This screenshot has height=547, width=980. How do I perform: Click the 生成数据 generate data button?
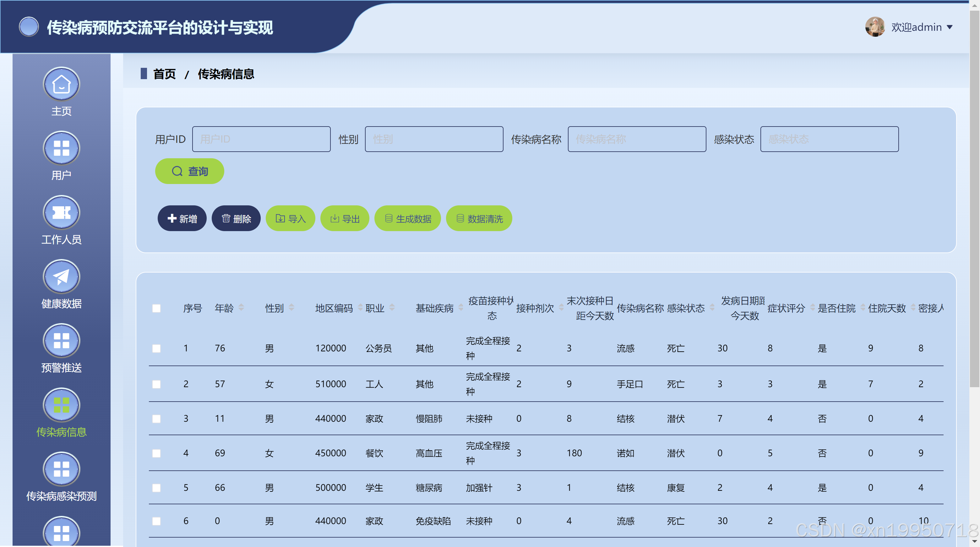pos(407,218)
